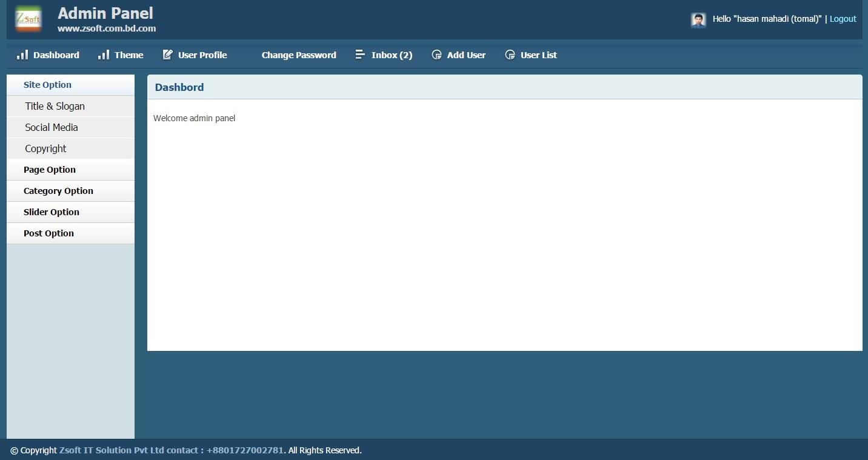Select the Dashboard bar-chart icon
This screenshot has height=460, width=868.
(x=21, y=55)
